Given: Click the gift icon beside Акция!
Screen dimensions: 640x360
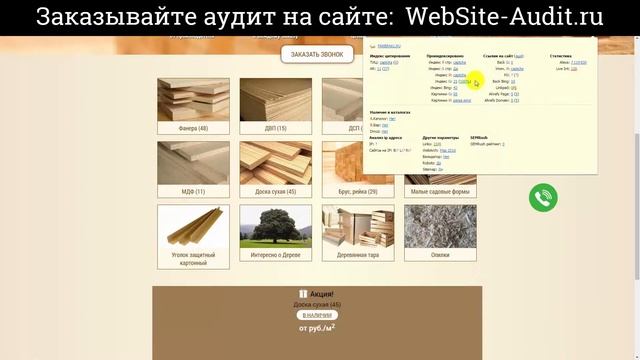Looking at the screenshot, I should click(302, 293).
